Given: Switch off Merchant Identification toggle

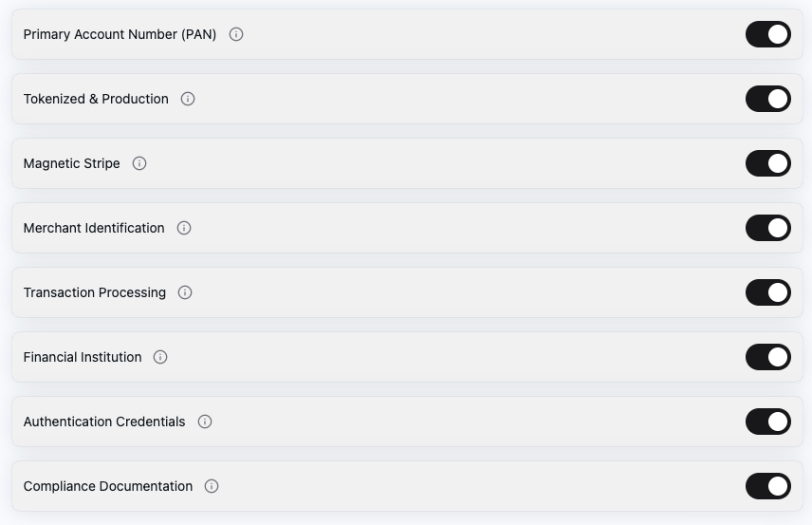Looking at the screenshot, I should 767,228.
